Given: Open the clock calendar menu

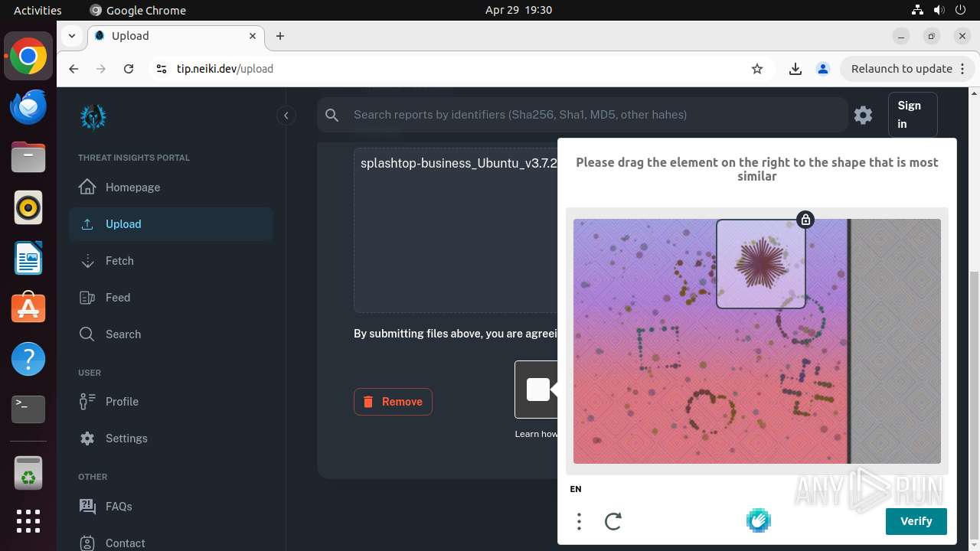Looking at the screenshot, I should click(518, 10).
